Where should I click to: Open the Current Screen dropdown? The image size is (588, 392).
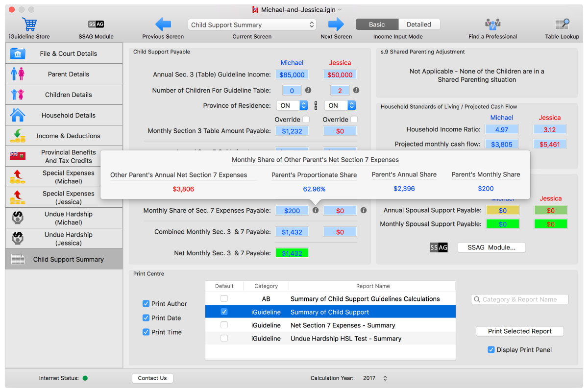(252, 24)
